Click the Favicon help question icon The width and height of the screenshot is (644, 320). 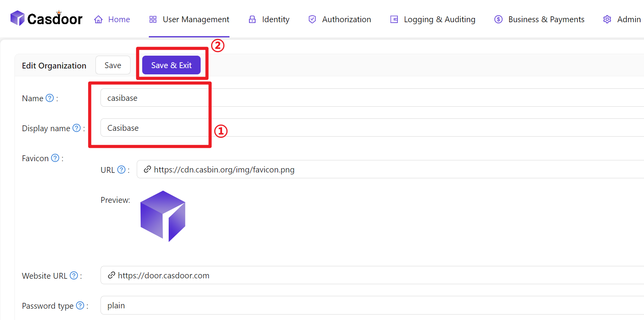tap(55, 158)
